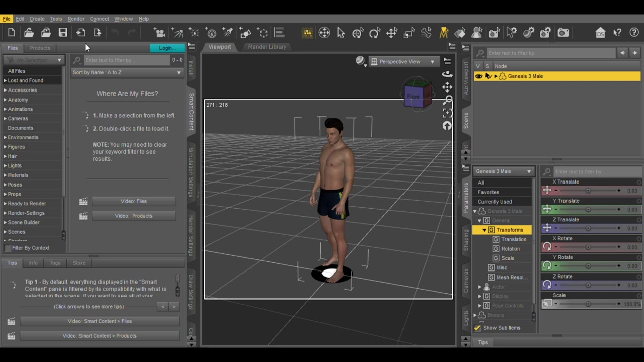The height and width of the screenshot is (362, 644).
Task: Create a new spotlight from toolbar
Action: click(228, 33)
